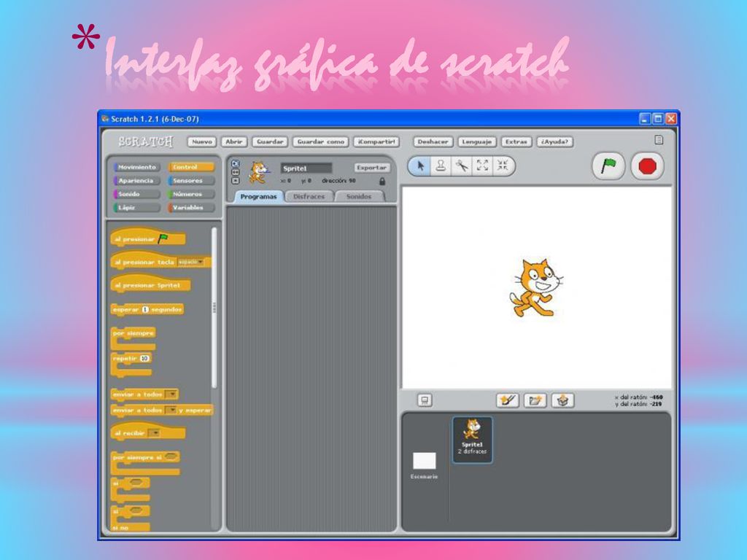Select the Sonido block category
The height and width of the screenshot is (560, 747).
[136, 194]
